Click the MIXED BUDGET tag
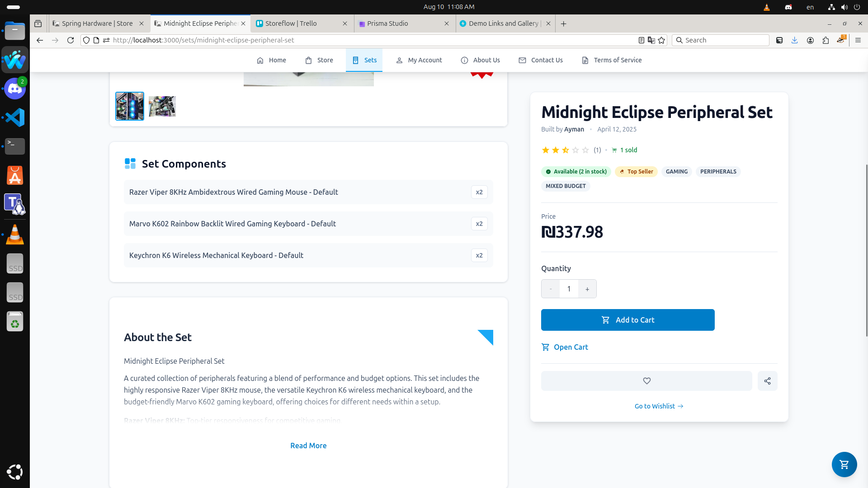 [x=566, y=186]
